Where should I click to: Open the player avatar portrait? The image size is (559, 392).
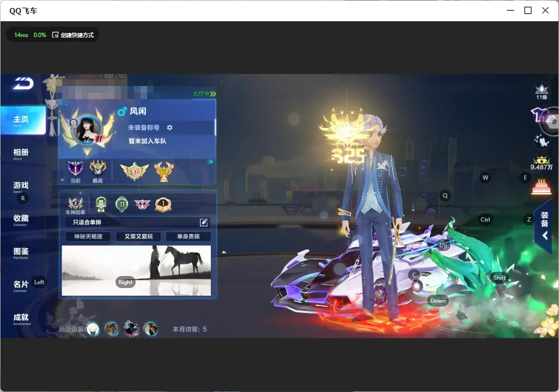[87, 130]
